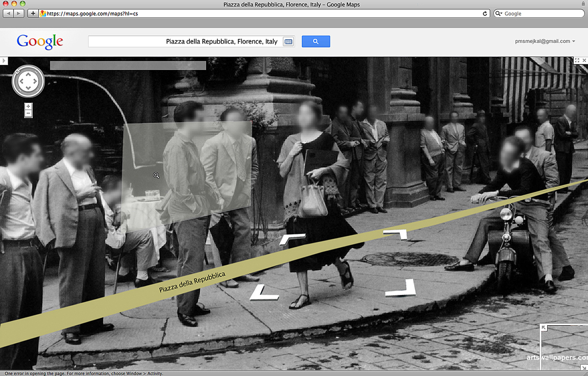Toggle Street View fullscreen icon
588x376 pixels.
pos(577,60)
